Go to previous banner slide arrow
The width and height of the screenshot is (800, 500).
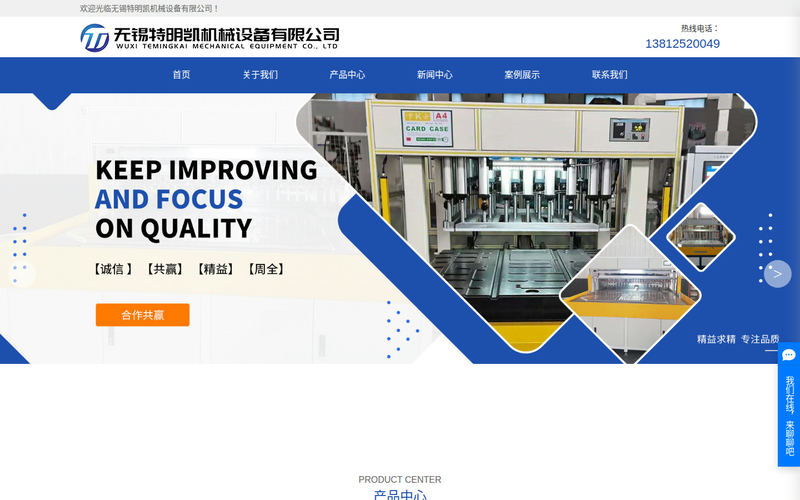point(22,274)
